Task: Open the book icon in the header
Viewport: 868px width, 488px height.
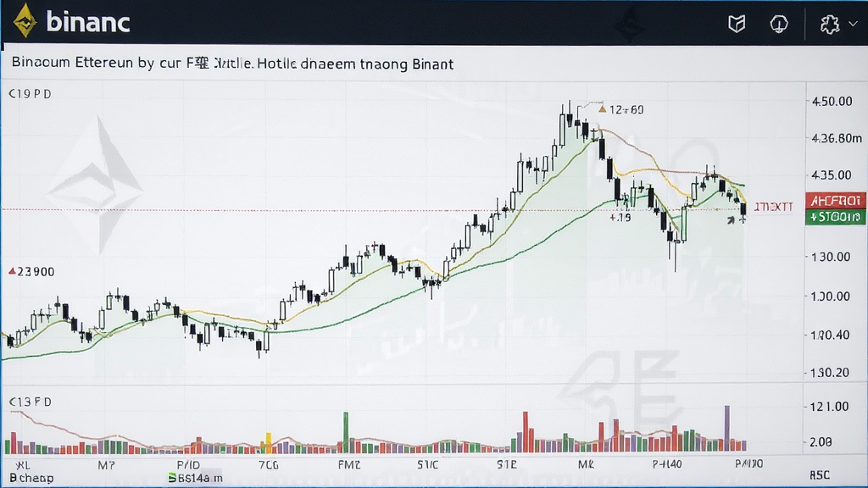Action: pos(737,24)
